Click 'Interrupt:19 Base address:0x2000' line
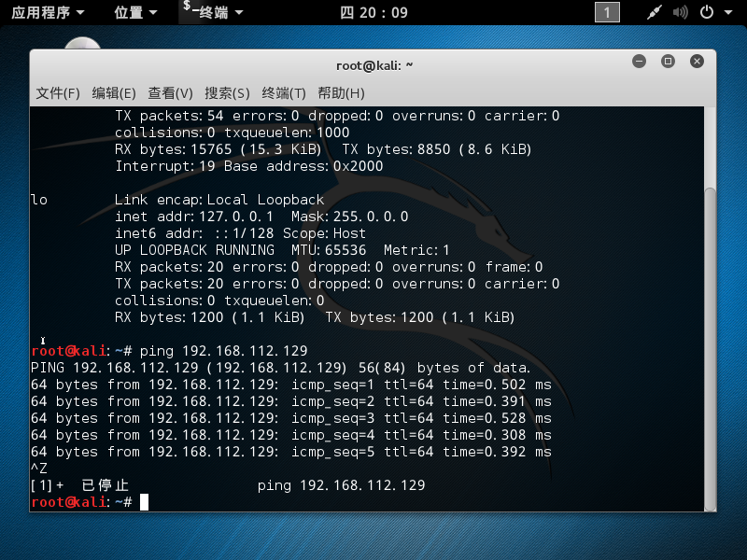Viewport: 747px width, 560px height. click(x=248, y=166)
